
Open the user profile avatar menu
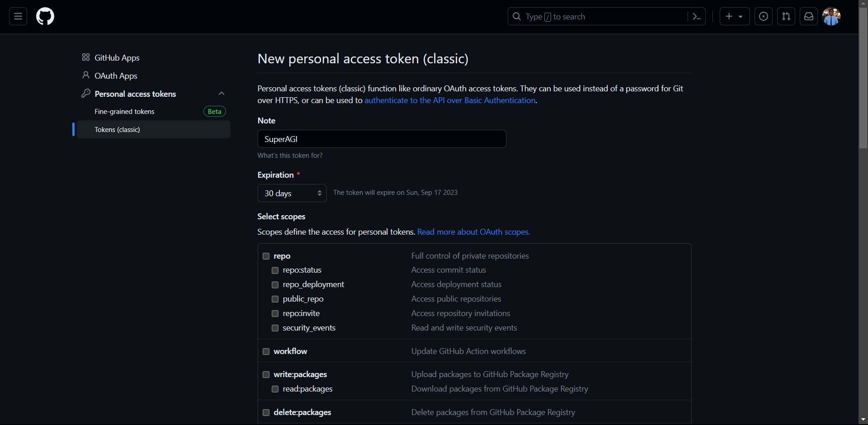[x=831, y=17]
